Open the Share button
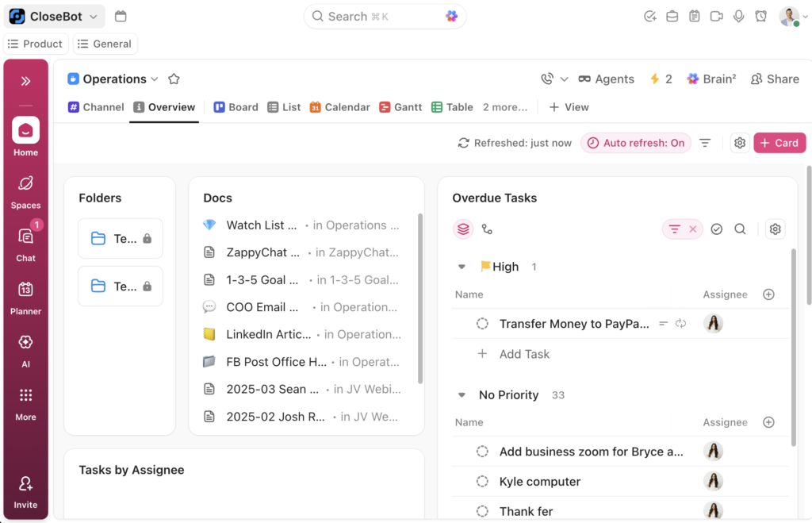812x523 pixels. 775,79
